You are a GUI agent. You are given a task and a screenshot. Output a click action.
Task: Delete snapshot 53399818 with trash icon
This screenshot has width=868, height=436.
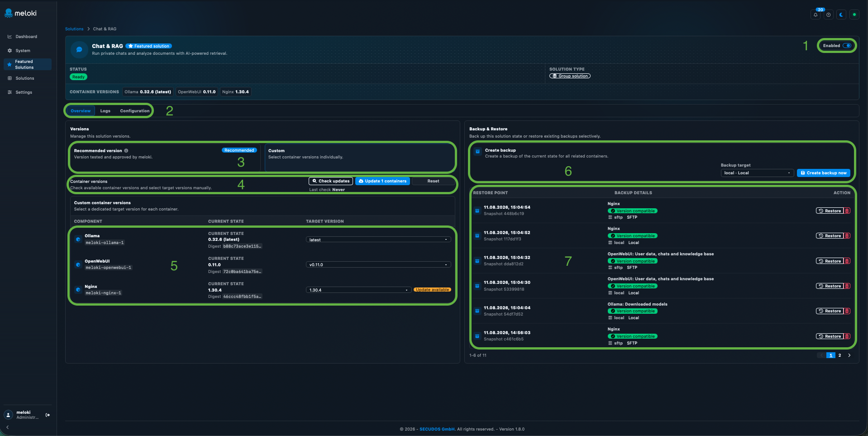847,286
